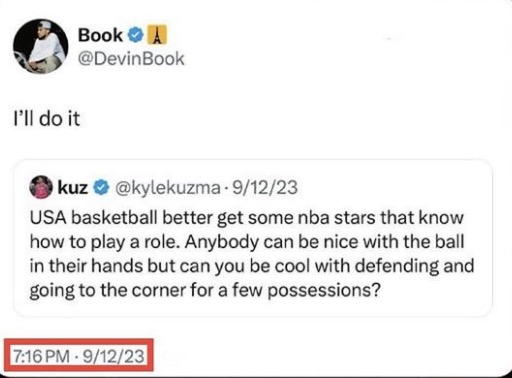
Task: Click the word possessions? in quoted tweet
Action: [x=324, y=291]
